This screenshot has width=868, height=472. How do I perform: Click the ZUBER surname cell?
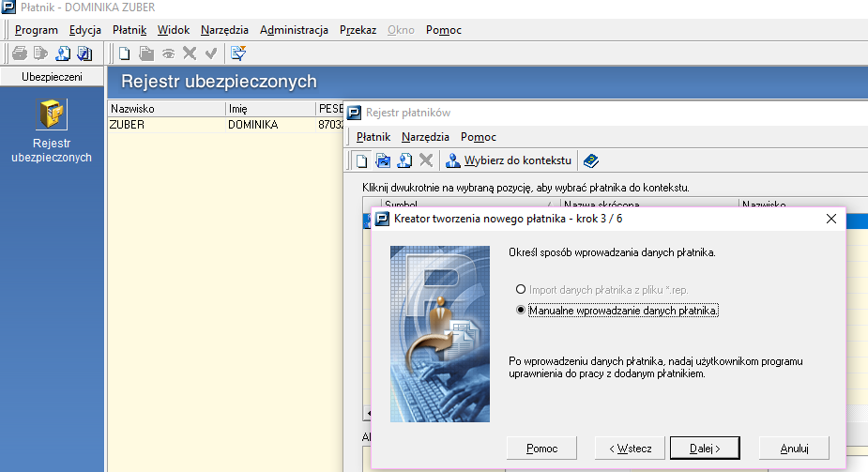(x=166, y=125)
